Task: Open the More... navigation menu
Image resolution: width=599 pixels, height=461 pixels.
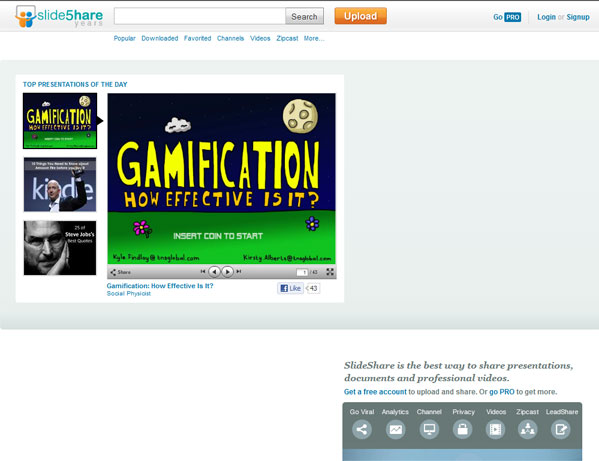Action: pos(314,38)
